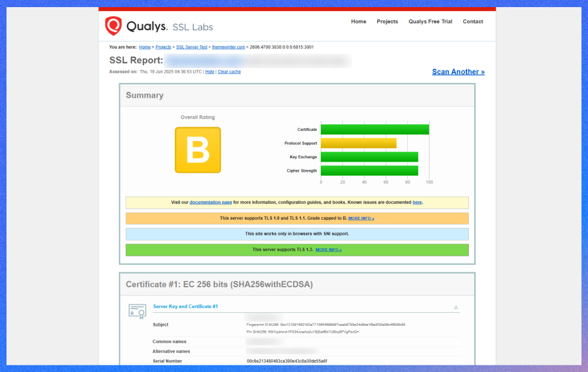Image resolution: width=588 pixels, height=372 pixels.
Task: Click the Summary section heading
Action: point(145,95)
